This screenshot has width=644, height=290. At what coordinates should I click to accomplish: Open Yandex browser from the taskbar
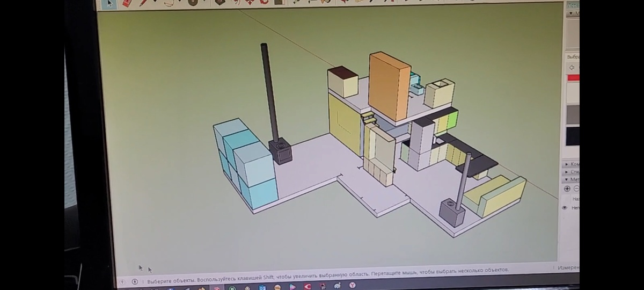tap(353, 286)
